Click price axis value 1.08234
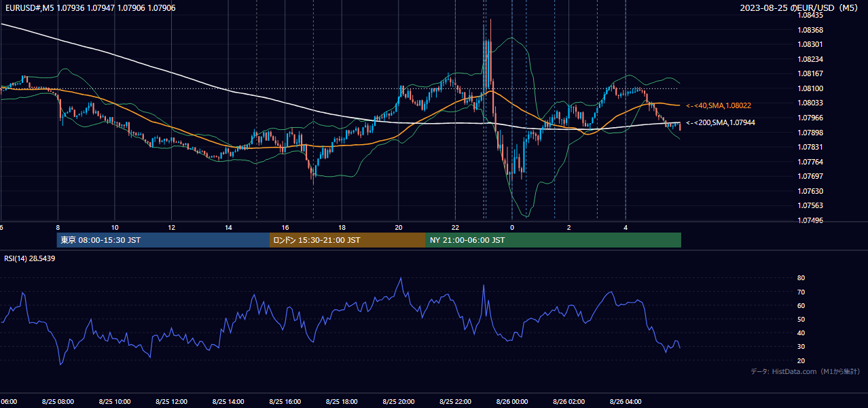 [810, 59]
